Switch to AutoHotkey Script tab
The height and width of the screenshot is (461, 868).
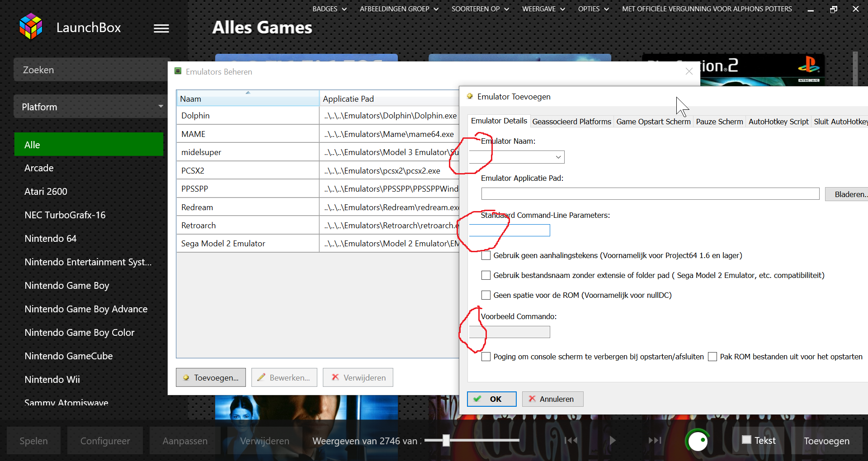pyautogui.click(x=778, y=122)
